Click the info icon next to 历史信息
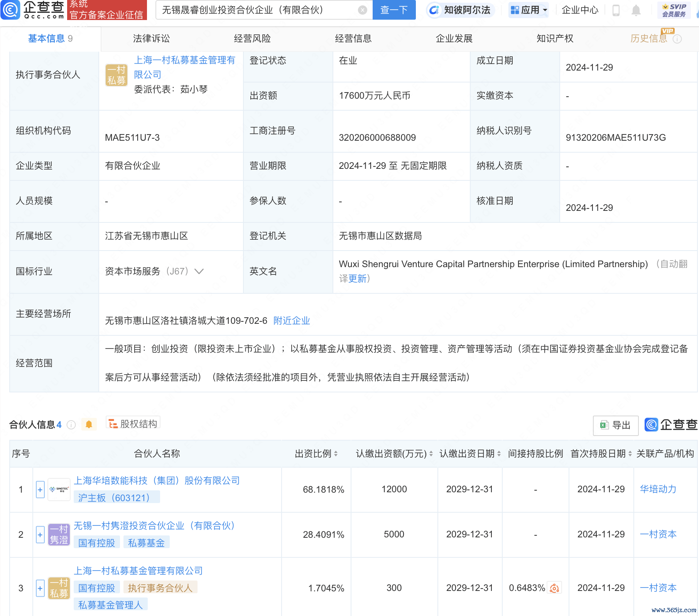Image resolution: width=699 pixels, height=616 pixels. pyautogui.click(x=677, y=39)
